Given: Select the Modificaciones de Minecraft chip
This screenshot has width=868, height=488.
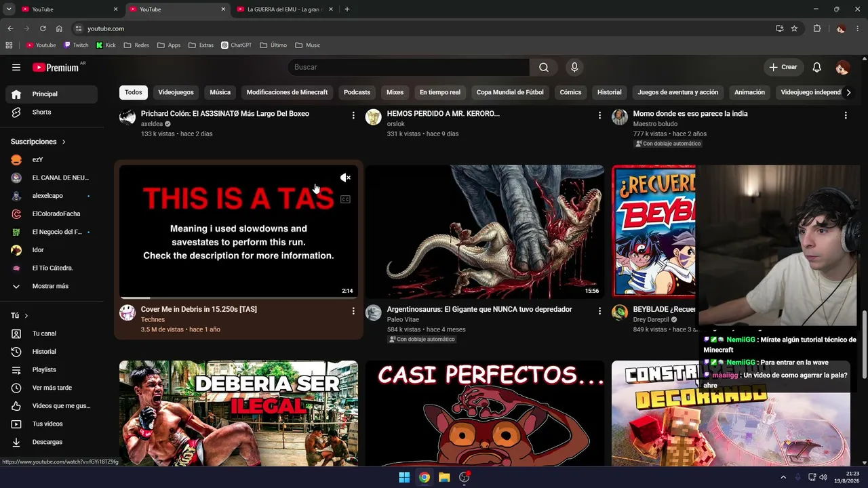Looking at the screenshot, I should point(287,92).
